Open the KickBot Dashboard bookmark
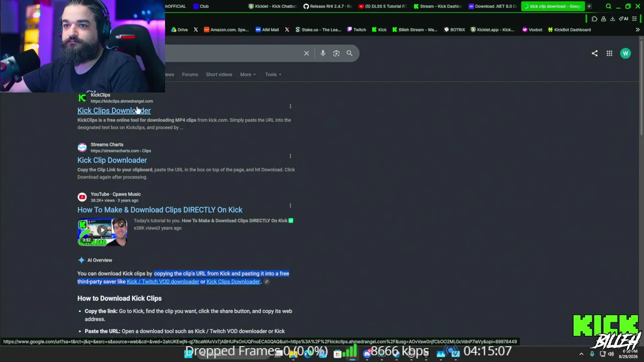644x362 pixels. 569,30
